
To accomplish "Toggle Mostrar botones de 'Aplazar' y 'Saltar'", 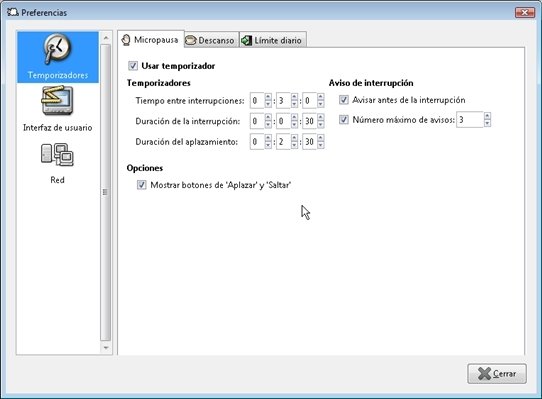I will [x=141, y=185].
